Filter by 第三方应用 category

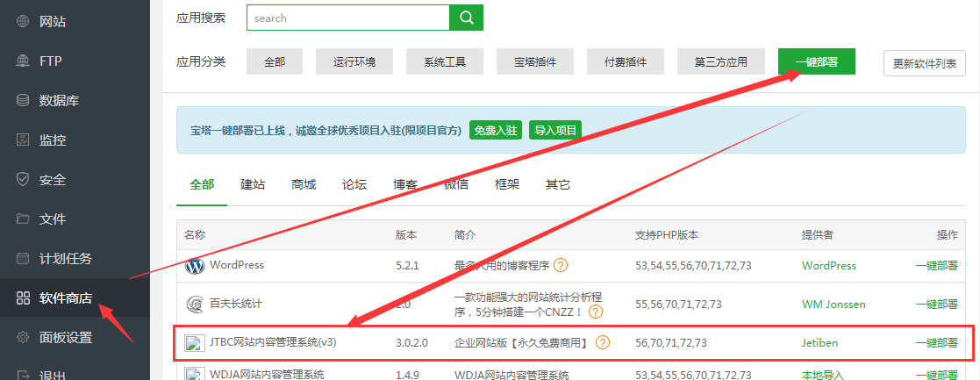pos(721,62)
